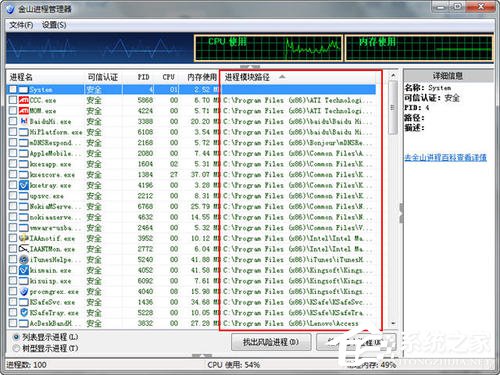Select list view radio 列表显示进程(L)

coord(16,337)
